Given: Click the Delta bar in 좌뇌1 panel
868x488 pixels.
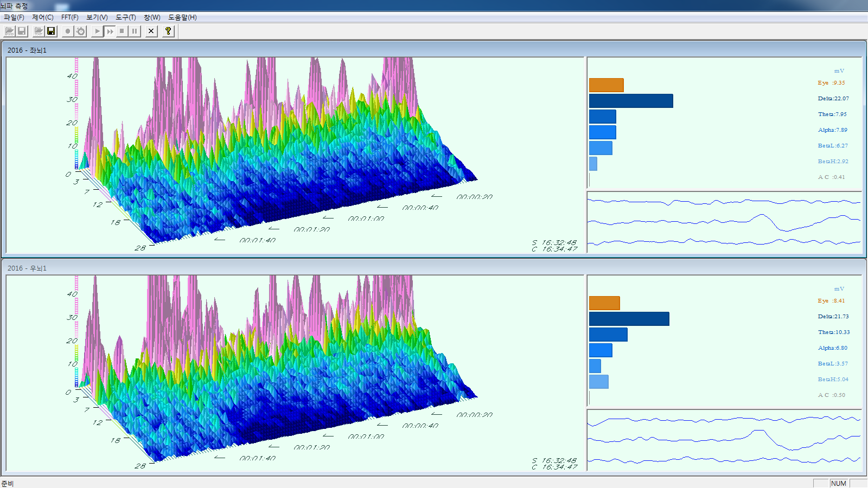Looking at the screenshot, I should [x=631, y=101].
